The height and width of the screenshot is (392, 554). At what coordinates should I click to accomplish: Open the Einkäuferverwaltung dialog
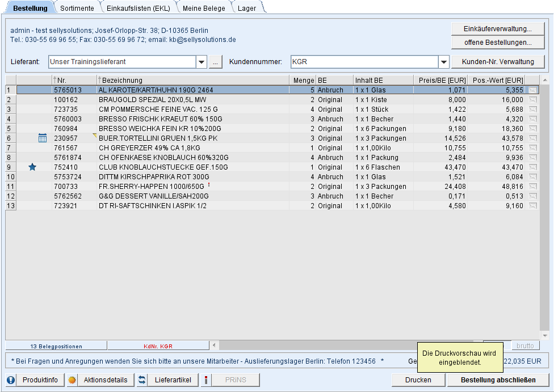(x=497, y=29)
